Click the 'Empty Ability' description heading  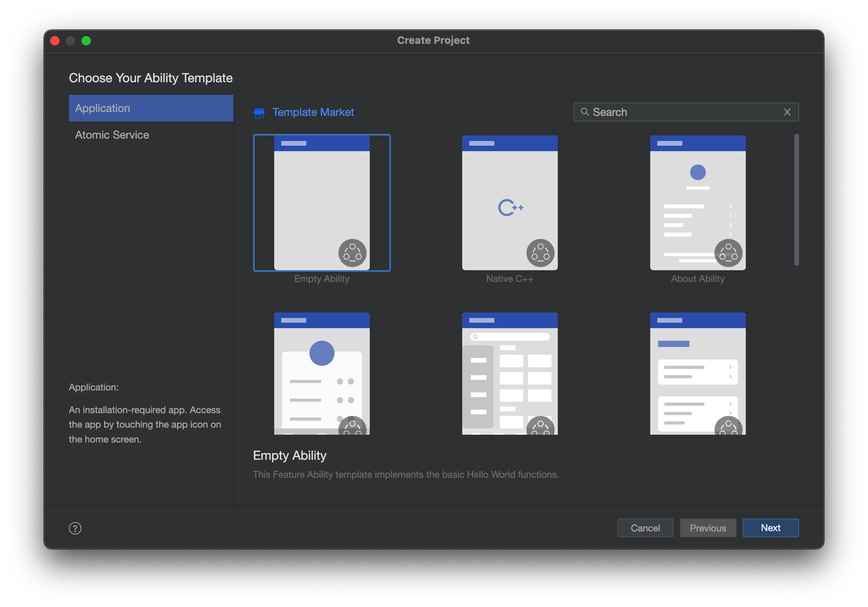click(x=290, y=455)
